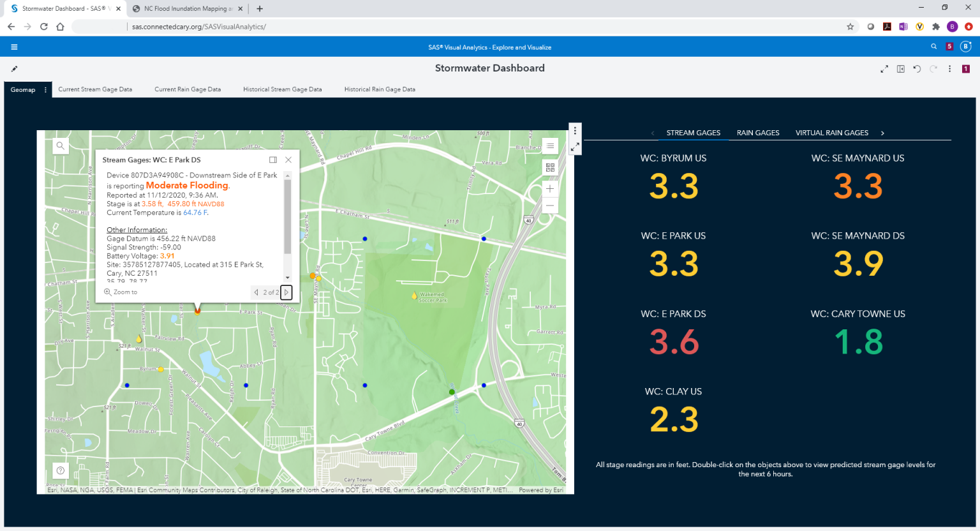Open the map legend panel
Screen dimensions: 980x531
(x=550, y=146)
